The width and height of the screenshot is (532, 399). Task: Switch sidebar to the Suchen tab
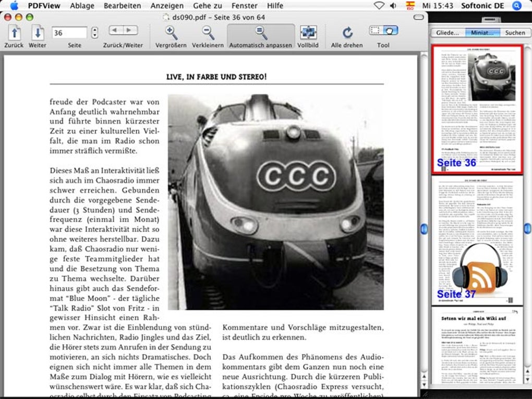coord(514,32)
